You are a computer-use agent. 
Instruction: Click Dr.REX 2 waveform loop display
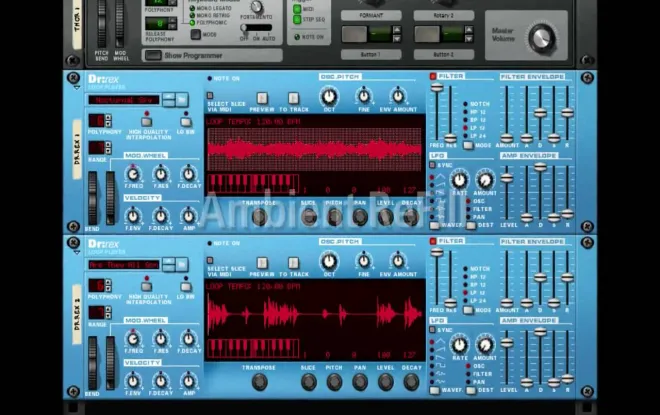click(315, 314)
